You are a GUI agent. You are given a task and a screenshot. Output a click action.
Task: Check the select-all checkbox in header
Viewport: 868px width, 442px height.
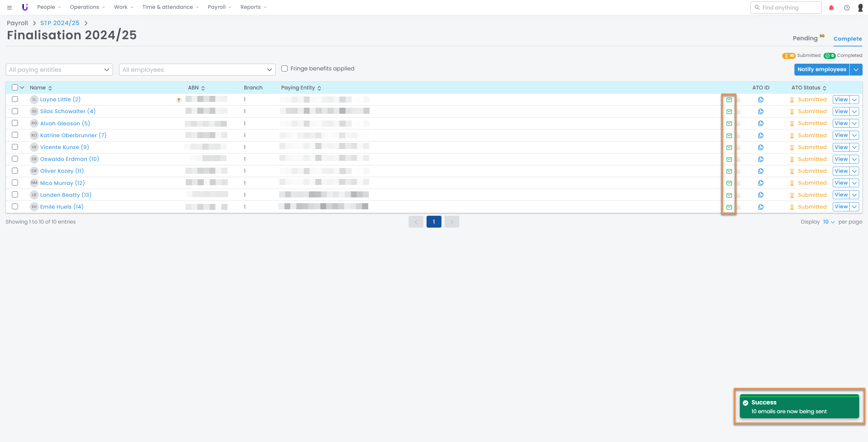tap(15, 87)
